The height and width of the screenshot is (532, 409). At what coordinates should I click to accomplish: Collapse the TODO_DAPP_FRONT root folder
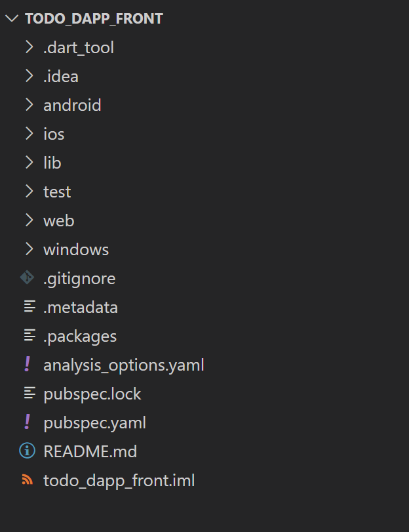[x=12, y=18]
